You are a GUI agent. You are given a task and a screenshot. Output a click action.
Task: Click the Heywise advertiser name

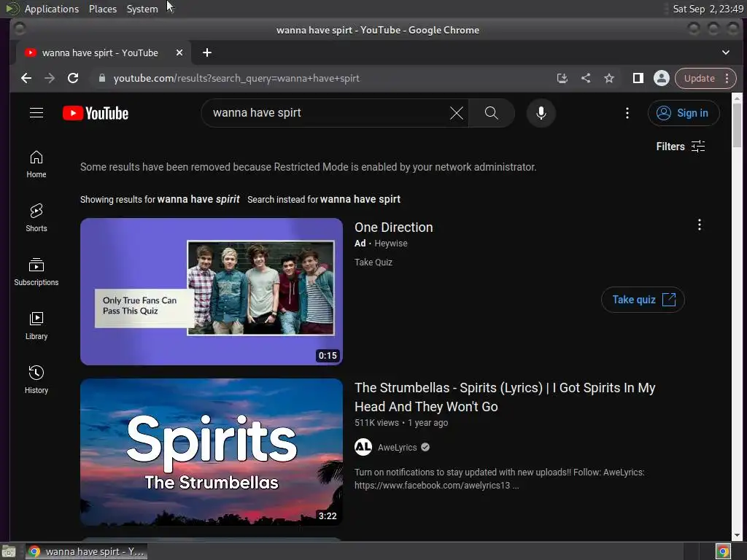pyautogui.click(x=391, y=244)
